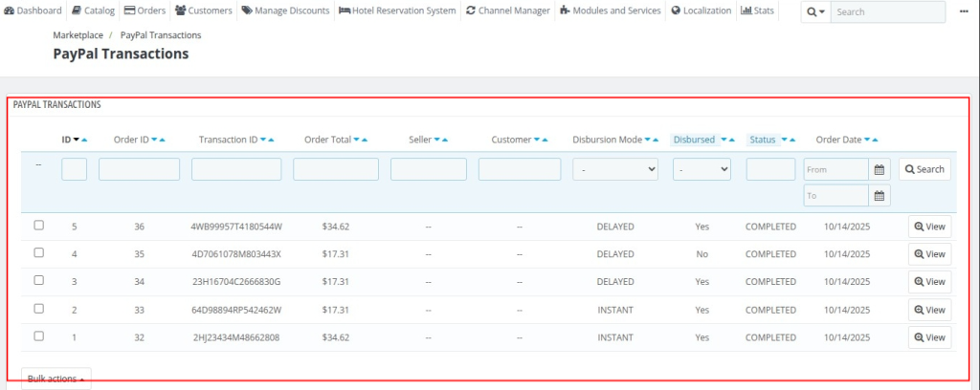This screenshot has width=980, height=390.
Task: Focus the Status filter field
Action: point(770,169)
